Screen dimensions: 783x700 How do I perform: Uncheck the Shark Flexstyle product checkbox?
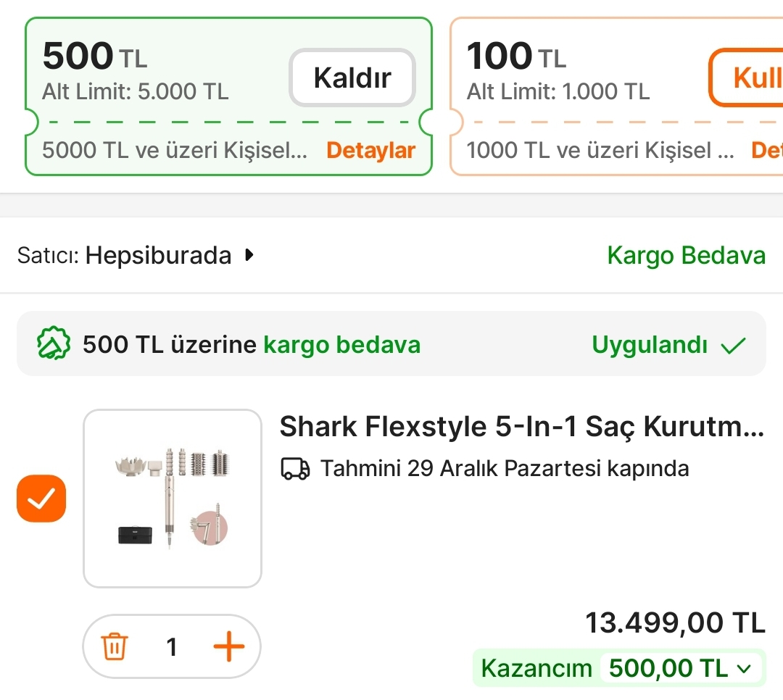point(41,499)
